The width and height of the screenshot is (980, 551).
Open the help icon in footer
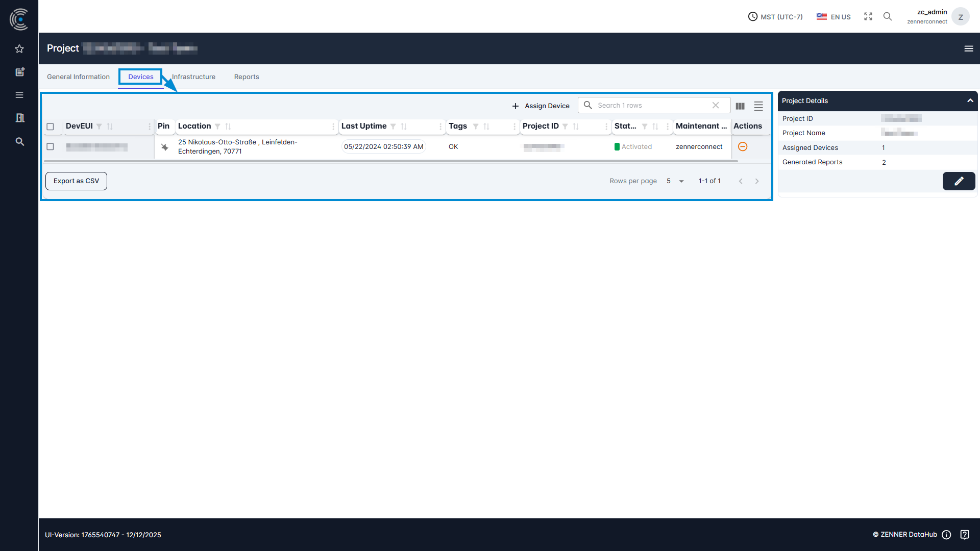point(964,534)
